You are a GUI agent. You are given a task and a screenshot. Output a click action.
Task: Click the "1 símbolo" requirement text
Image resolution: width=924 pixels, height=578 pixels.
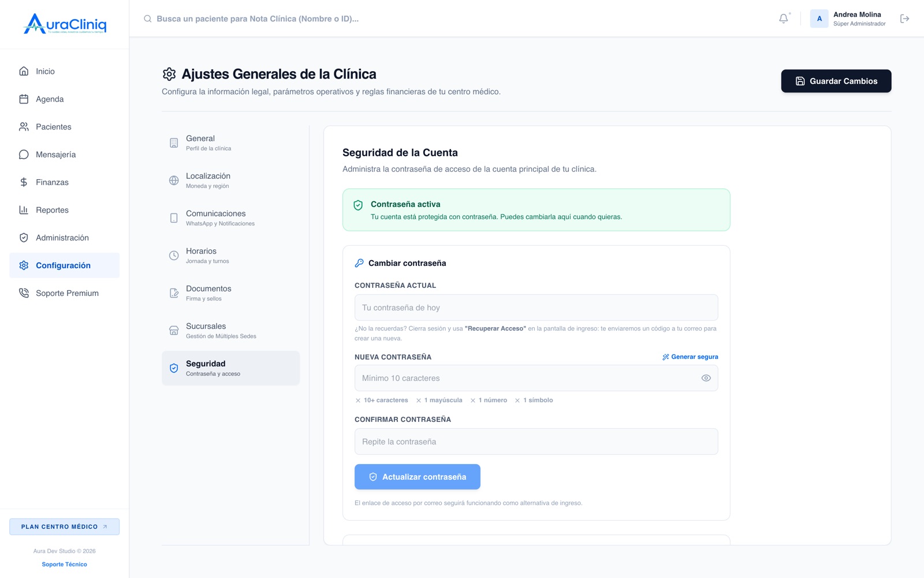pyautogui.click(x=538, y=400)
